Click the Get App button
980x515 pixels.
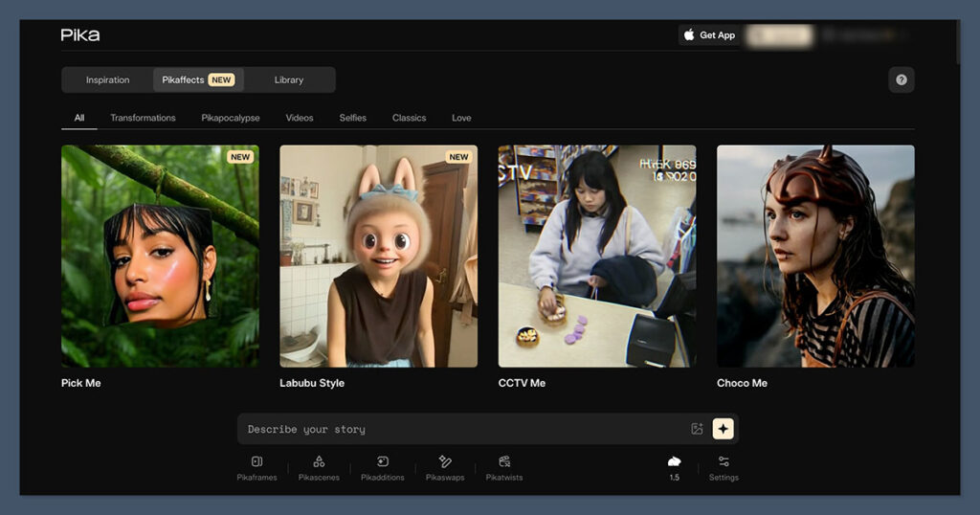pyautogui.click(x=709, y=35)
